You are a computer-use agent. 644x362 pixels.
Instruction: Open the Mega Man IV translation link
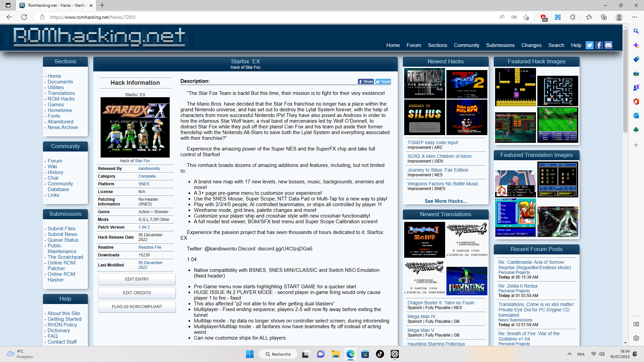[x=421, y=316]
